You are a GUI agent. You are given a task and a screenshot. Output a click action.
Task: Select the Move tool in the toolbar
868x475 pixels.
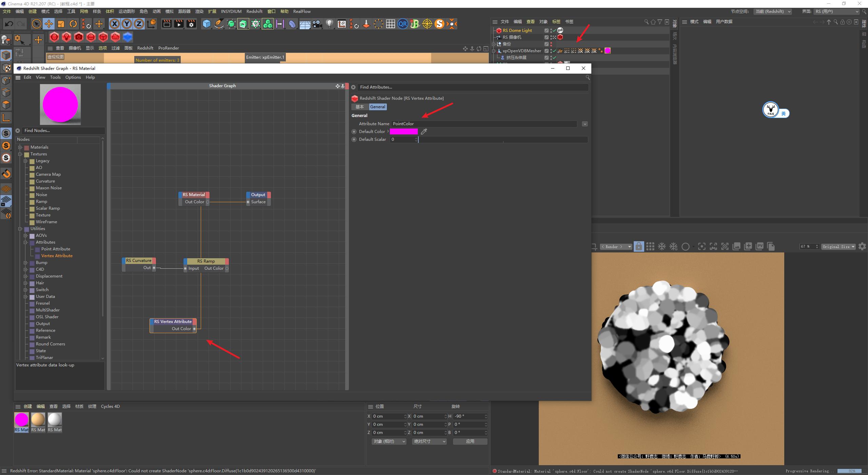[x=48, y=24]
